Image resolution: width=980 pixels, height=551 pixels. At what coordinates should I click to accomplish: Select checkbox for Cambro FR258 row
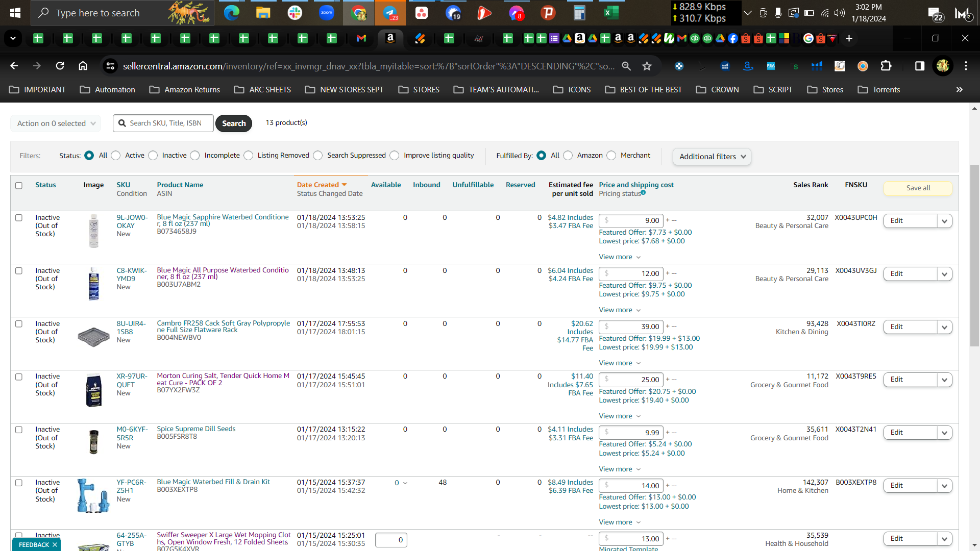(19, 324)
